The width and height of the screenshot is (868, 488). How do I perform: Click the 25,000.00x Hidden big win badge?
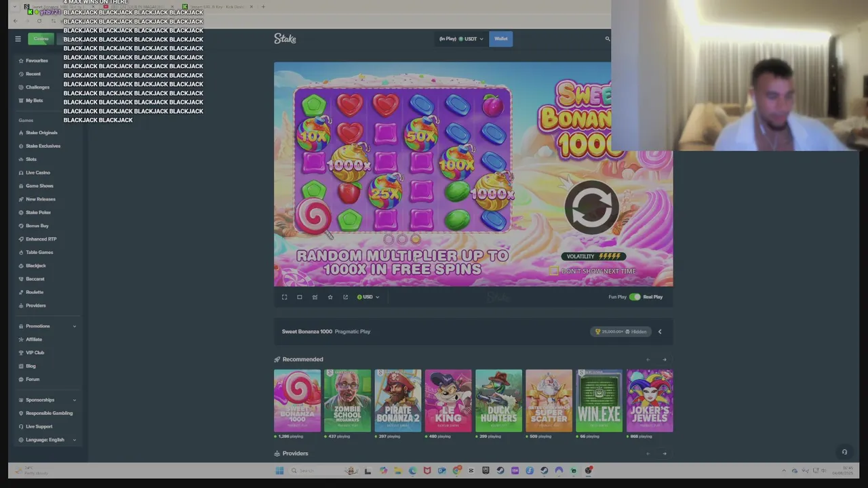click(x=620, y=331)
